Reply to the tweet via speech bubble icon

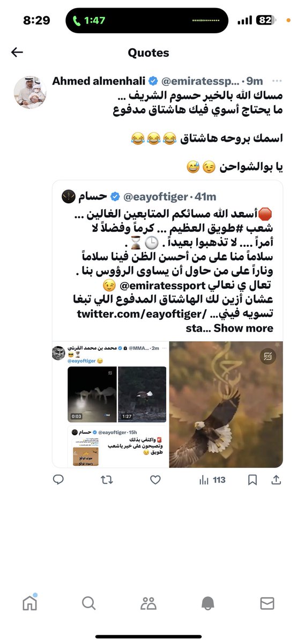tap(58, 480)
